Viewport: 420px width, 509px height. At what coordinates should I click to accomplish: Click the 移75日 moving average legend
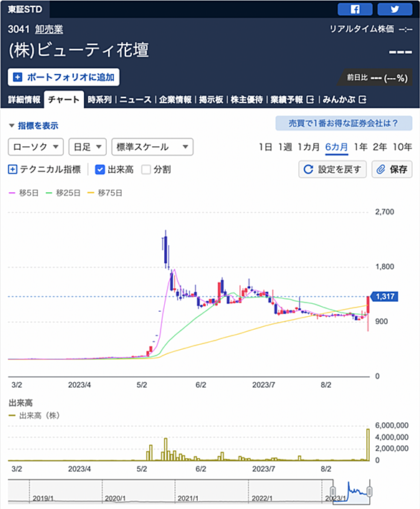105,193
